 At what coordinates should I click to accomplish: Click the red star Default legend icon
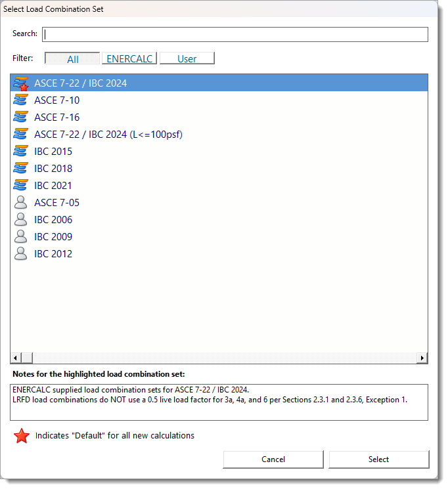(x=22, y=436)
